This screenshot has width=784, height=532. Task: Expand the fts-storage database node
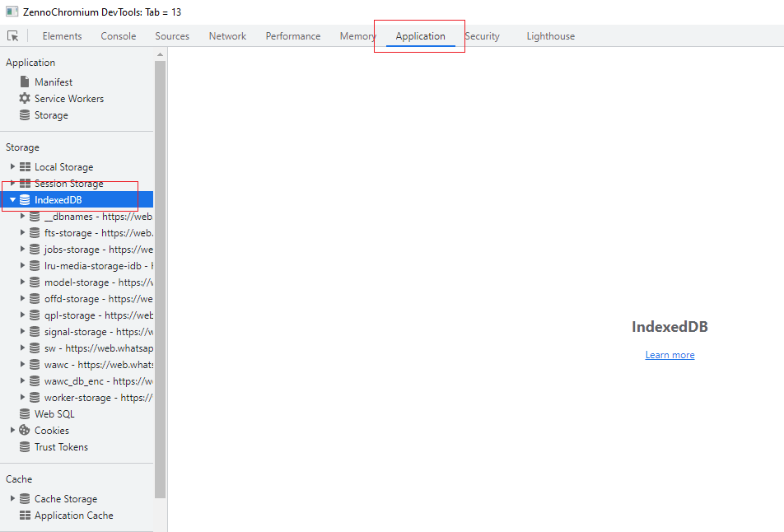(22, 232)
